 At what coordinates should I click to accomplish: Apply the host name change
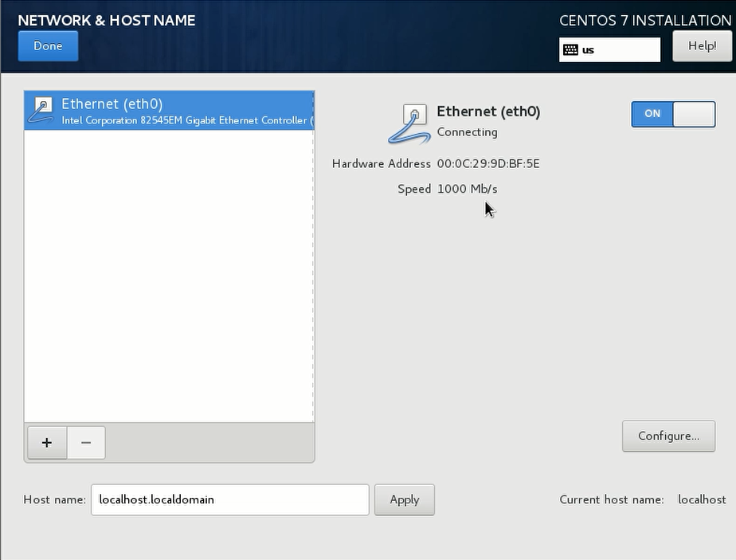[404, 499]
